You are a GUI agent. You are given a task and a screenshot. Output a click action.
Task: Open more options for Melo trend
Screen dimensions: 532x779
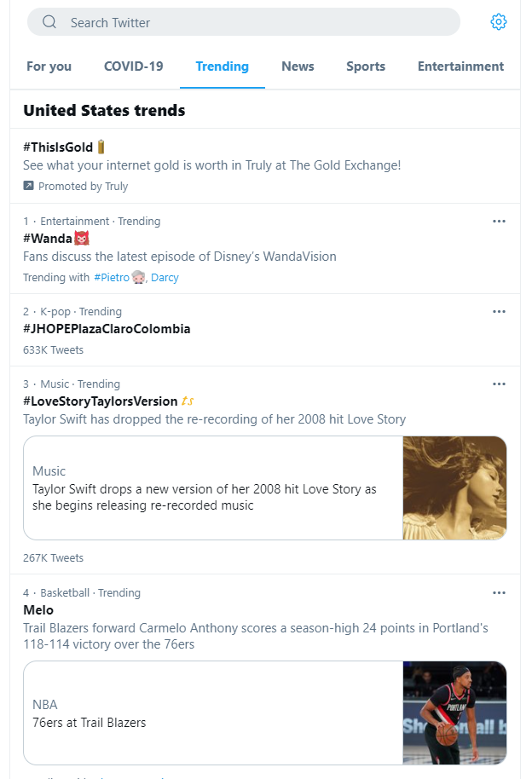pyautogui.click(x=499, y=592)
